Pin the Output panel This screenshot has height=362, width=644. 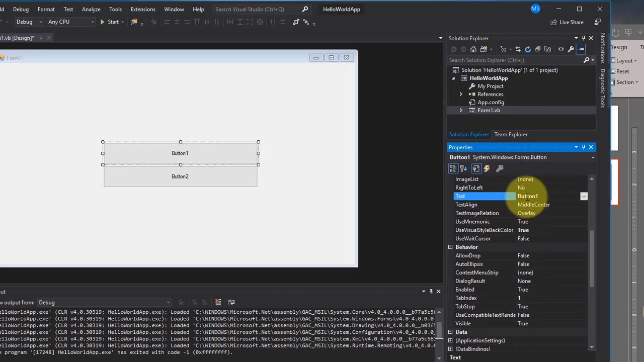click(x=431, y=291)
